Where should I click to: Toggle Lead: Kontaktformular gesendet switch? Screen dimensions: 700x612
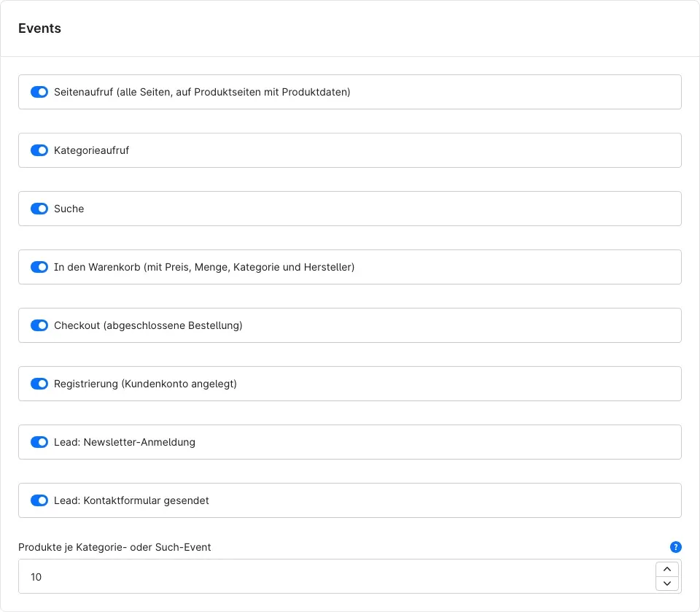(39, 500)
